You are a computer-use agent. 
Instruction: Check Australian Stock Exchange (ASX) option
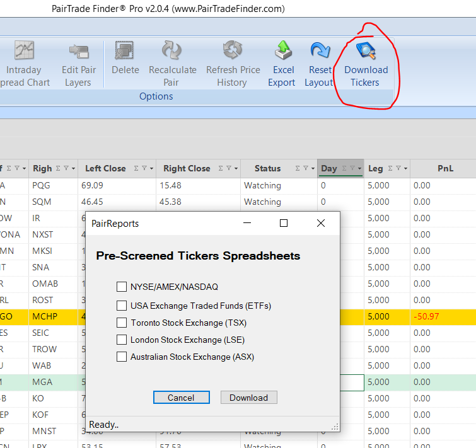tap(122, 357)
